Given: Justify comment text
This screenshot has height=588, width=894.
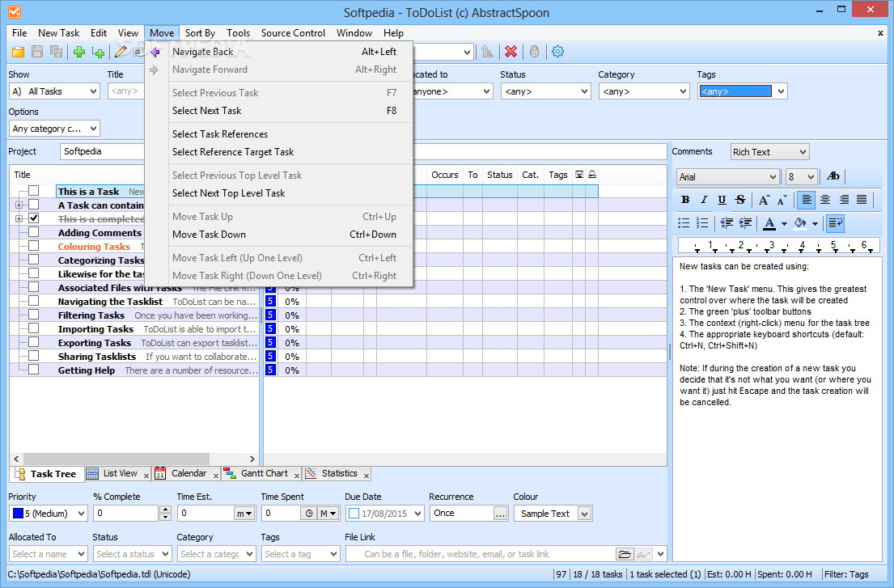Looking at the screenshot, I should (x=862, y=200).
